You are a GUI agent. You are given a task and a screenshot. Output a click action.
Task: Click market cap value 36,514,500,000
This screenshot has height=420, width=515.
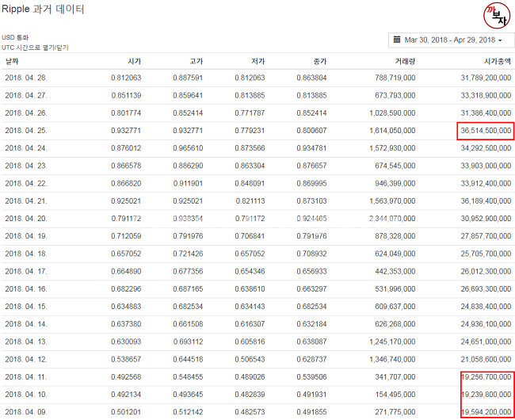click(x=486, y=131)
